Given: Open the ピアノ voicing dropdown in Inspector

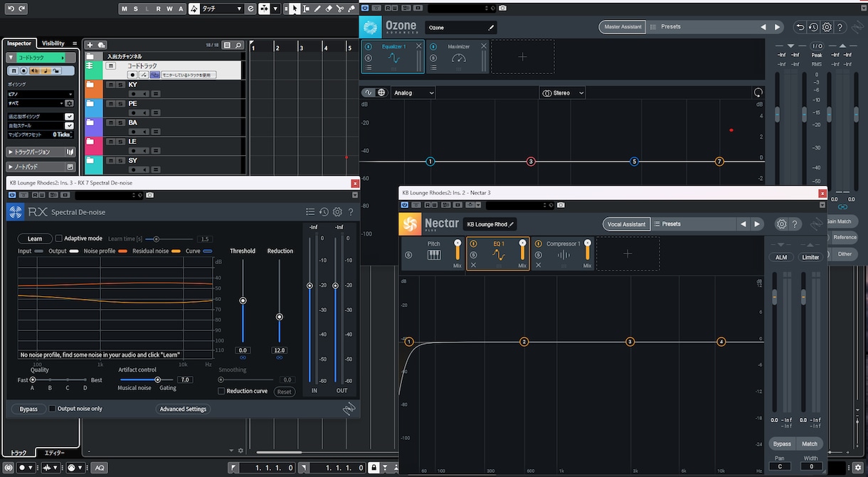Looking at the screenshot, I should tap(41, 94).
